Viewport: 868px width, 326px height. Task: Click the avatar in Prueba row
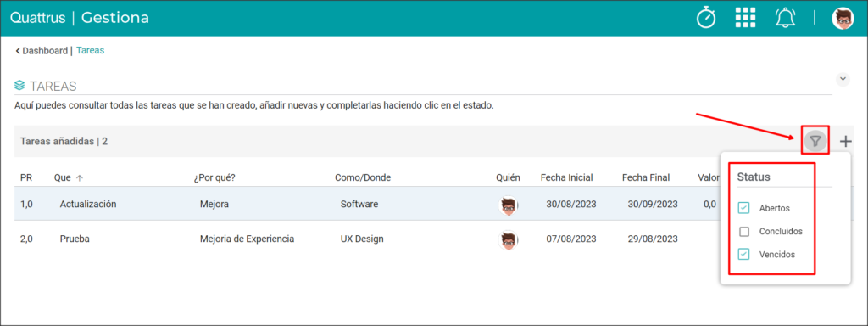(509, 239)
